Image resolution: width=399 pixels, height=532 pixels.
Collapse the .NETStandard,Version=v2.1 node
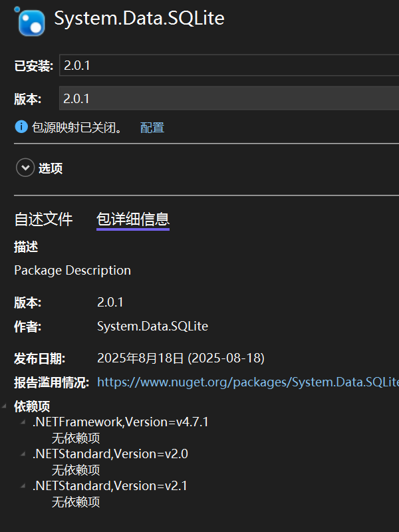(x=23, y=485)
